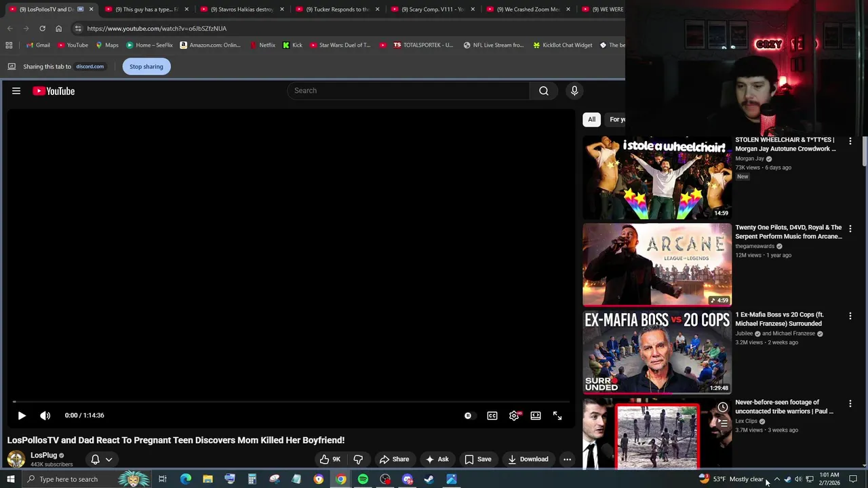Open KickBot Chat Widget bookmark
This screenshot has width=868, height=488.
point(563,45)
